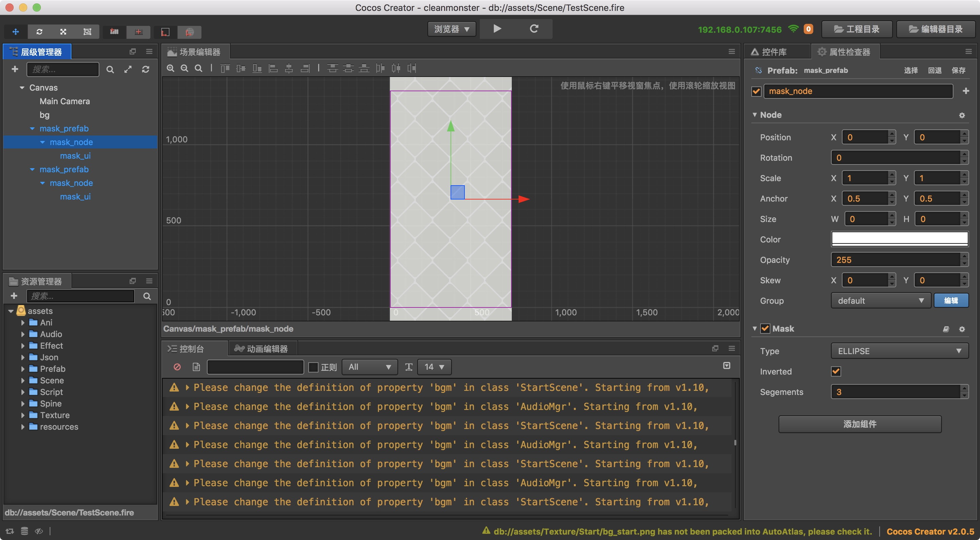The width and height of the screenshot is (980, 540).
Task: Clear the console log output
Action: point(177,367)
